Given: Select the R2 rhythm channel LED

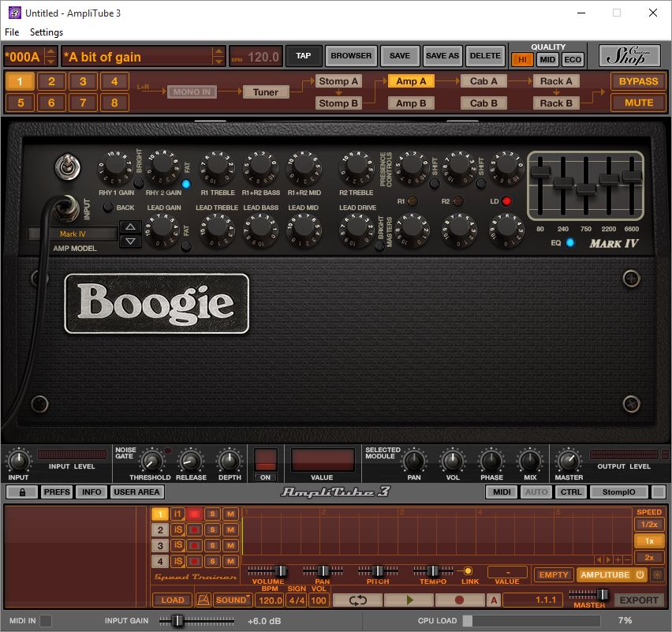Looking at the screenshot, I should coord(458,201).
